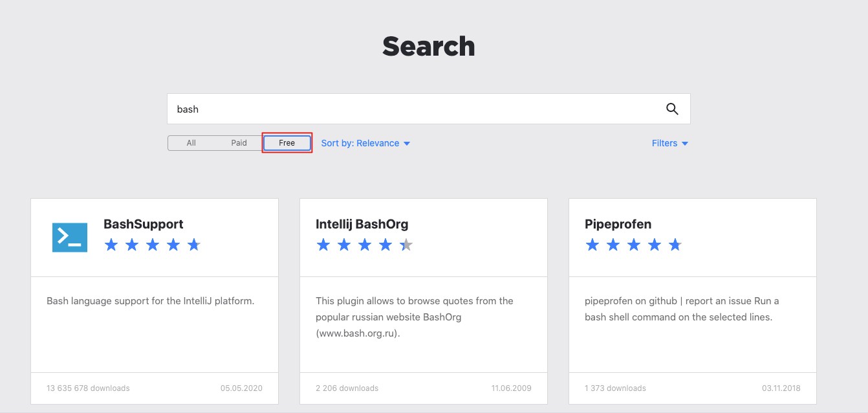Open the Sort by: Relevance dropdown
The height and width of the screenshot is (413, 868).
(365, 143)
